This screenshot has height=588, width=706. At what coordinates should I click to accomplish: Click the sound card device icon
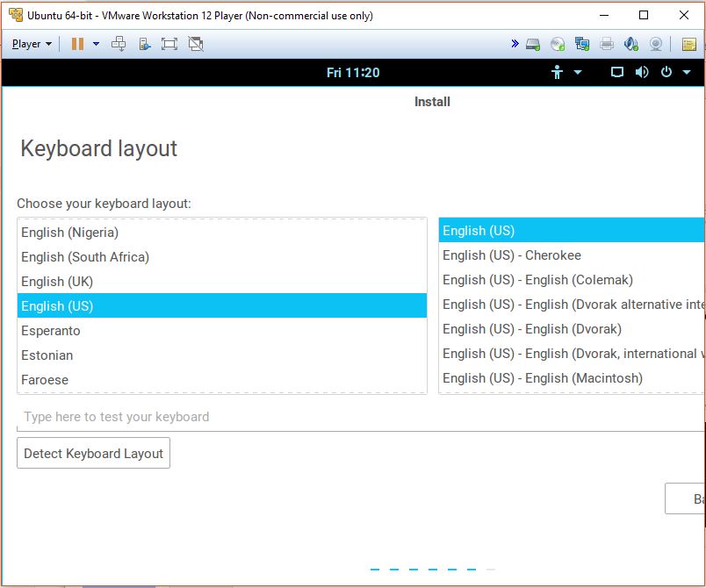coord(630,43)
